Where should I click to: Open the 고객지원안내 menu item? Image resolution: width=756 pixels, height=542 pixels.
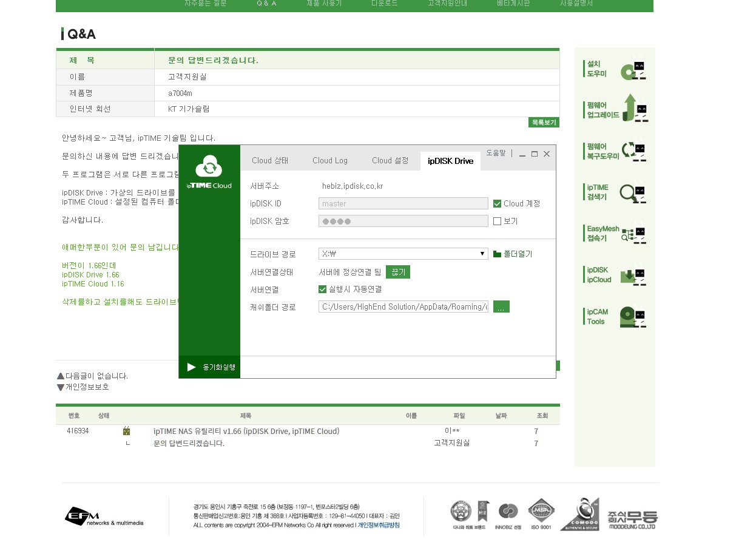[x=448, y=4]
